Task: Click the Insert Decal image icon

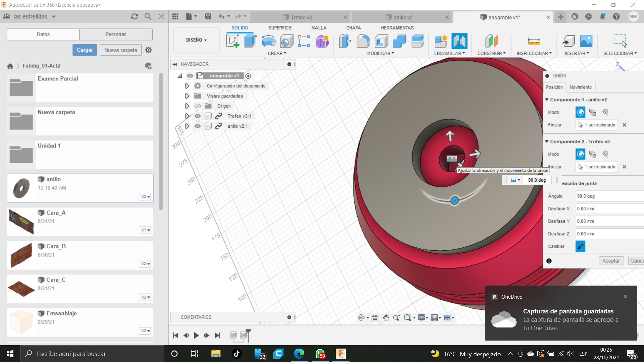Action: click(x=586, y=41)
